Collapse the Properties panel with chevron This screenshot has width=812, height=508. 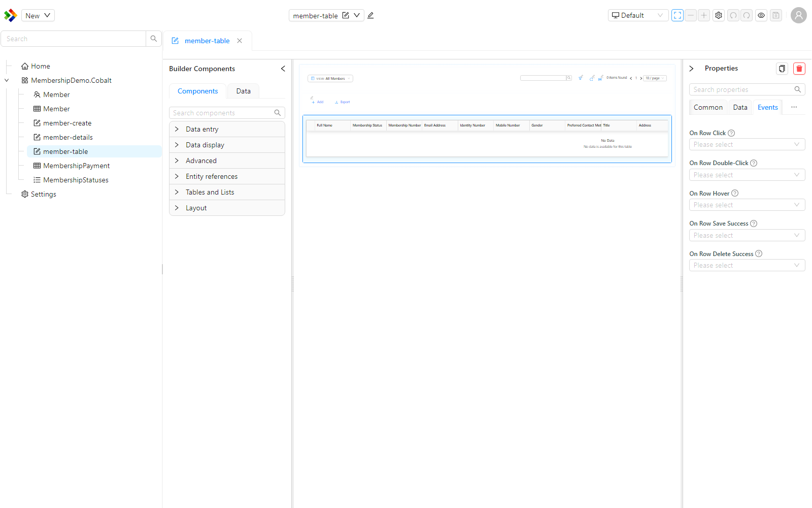pyautogui.click(x=691, y=69)
